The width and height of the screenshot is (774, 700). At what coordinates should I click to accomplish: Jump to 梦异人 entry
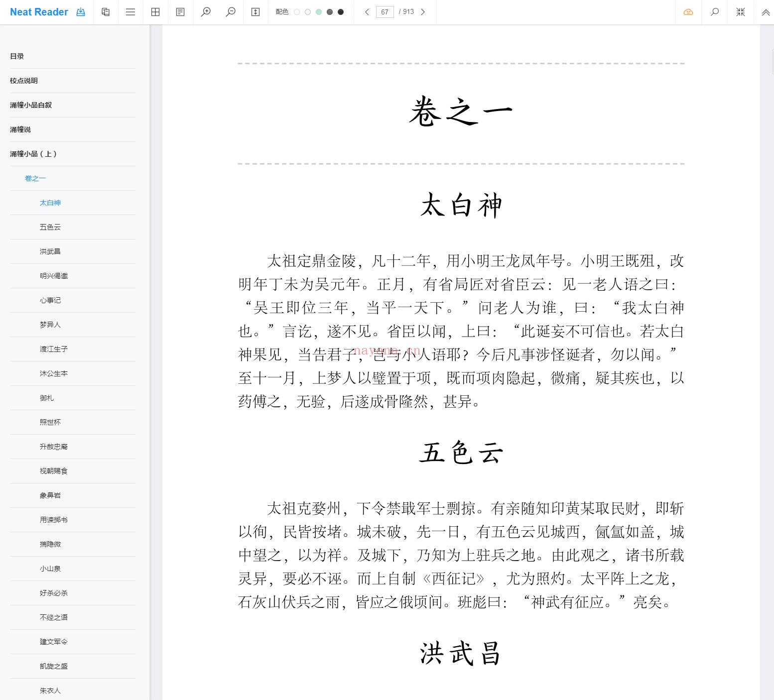(x=50, y=325)
